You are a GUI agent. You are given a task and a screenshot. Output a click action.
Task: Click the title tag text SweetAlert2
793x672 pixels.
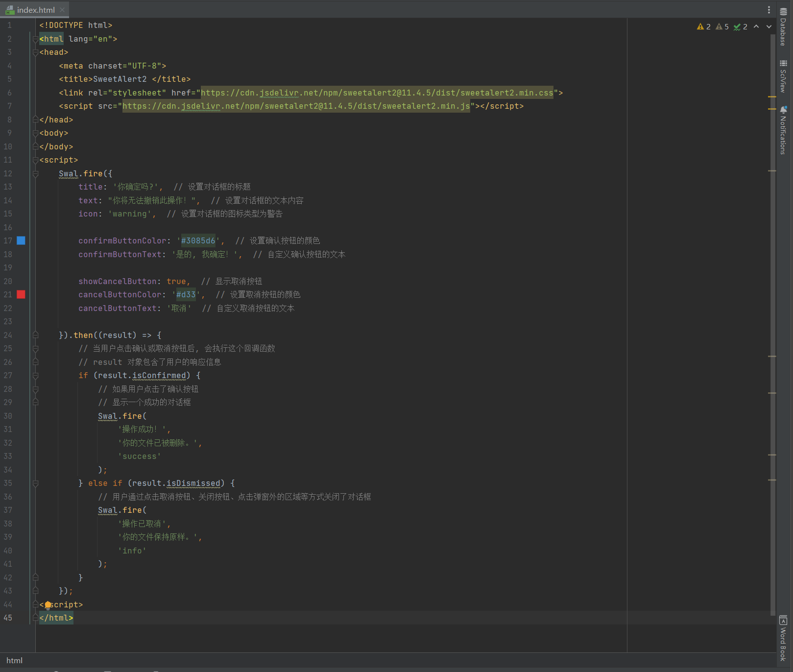tap(120, 79)
